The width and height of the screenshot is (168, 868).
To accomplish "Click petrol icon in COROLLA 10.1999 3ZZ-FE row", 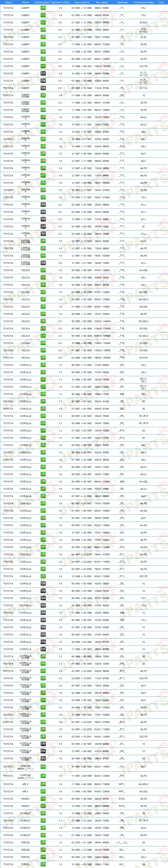I will (x=43, y=576).
